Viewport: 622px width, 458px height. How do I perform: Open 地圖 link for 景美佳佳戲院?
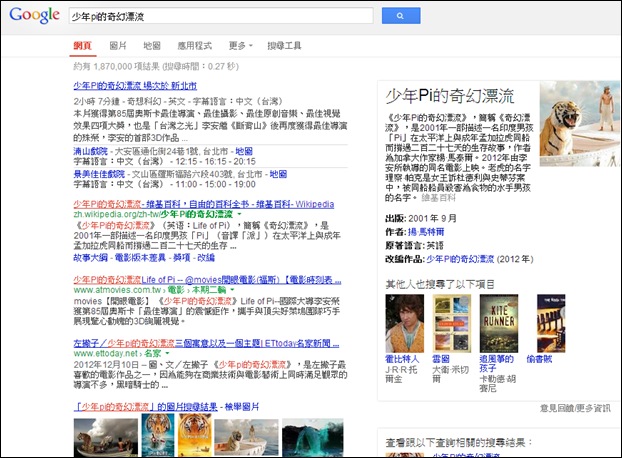pyautogui.click(x=278, y=174)
